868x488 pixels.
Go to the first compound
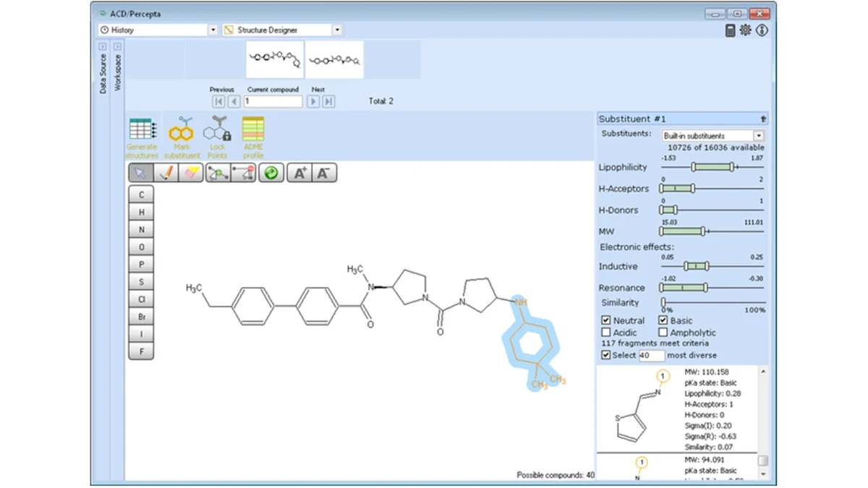click(218, 102)
